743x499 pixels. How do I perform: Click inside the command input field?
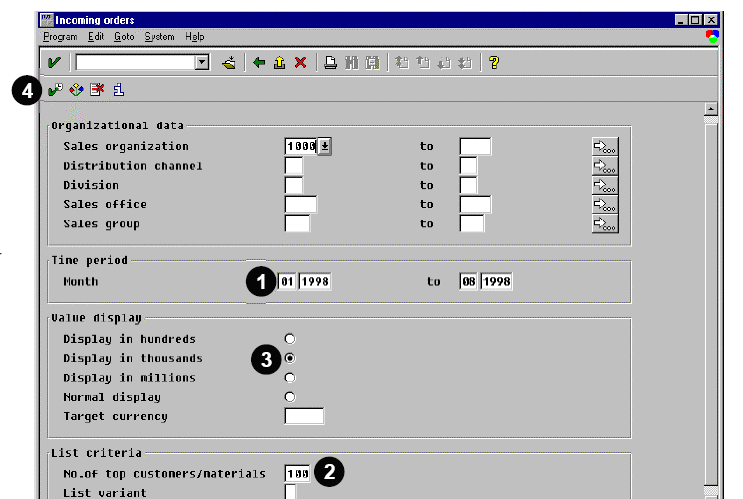[136, 62]
